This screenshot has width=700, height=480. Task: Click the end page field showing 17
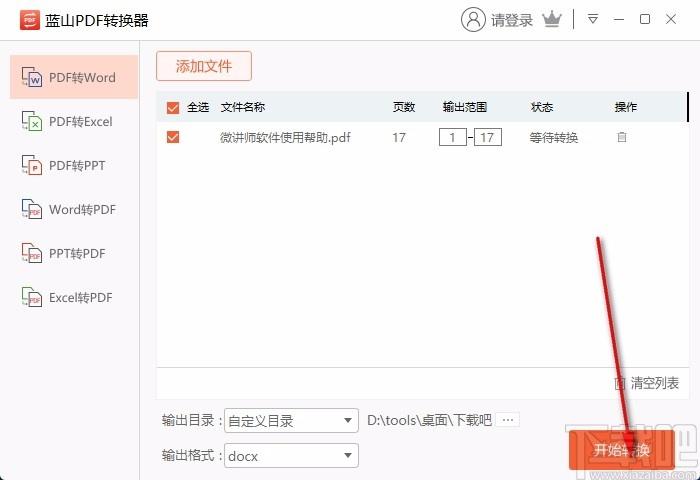coord(488,137)
